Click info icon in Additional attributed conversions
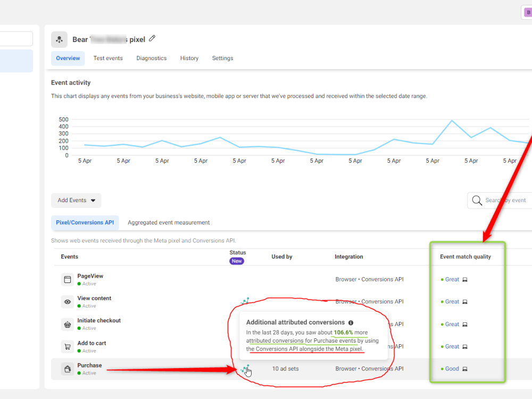 click(351, 323)
